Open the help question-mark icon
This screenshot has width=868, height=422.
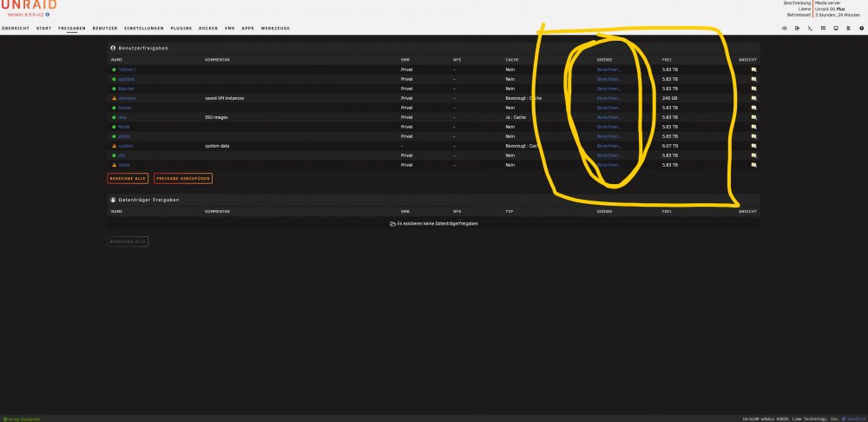tap(861, 29)
